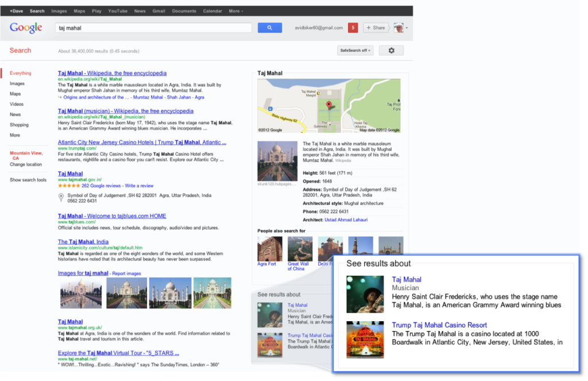This screenshot has width=588, height=381.
Task: Open last image in Images for taj mahal
Action: tap(212, 293)
